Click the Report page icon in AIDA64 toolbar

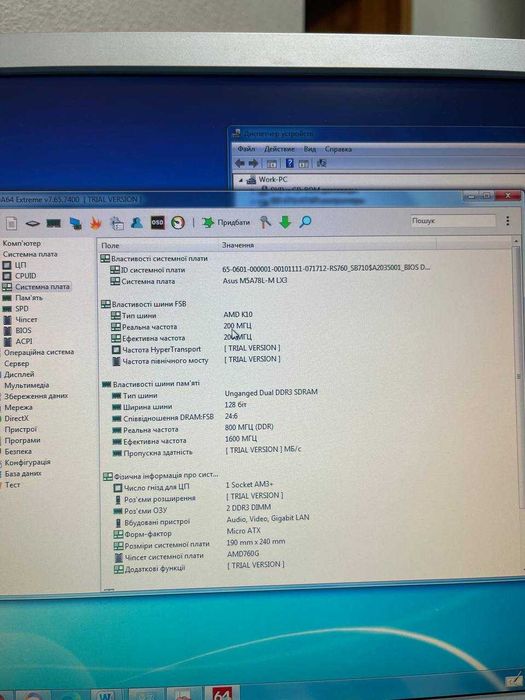tap(12, 223)
